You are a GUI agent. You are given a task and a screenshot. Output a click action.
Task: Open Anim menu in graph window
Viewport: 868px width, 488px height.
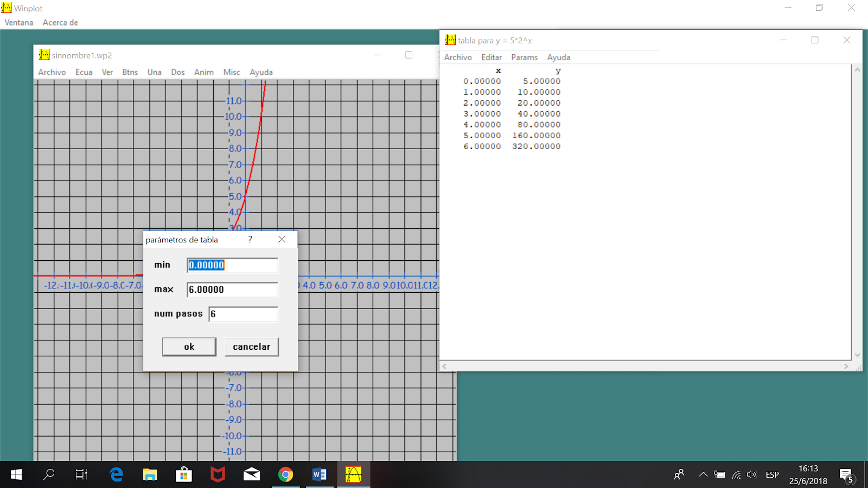[204, 72]
